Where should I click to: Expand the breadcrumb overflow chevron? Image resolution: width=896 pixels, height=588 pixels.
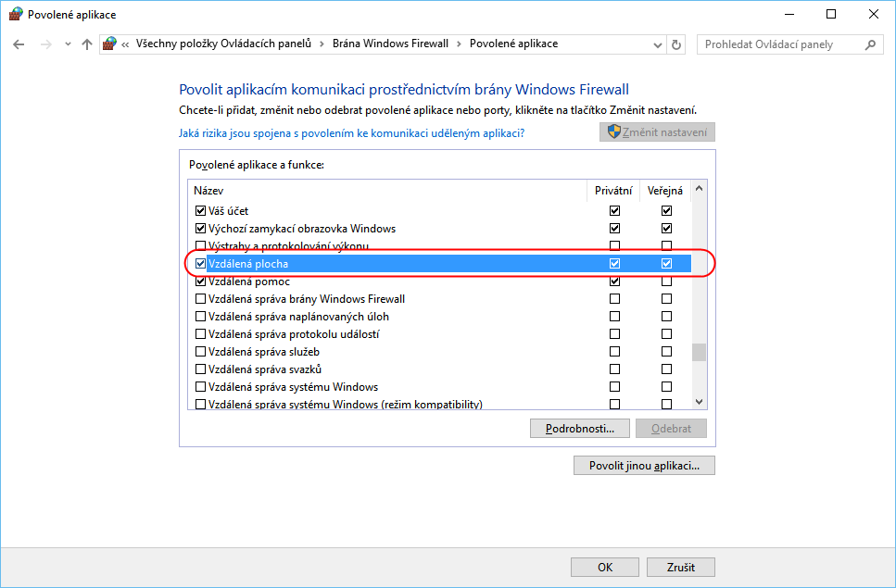point(125,44)
